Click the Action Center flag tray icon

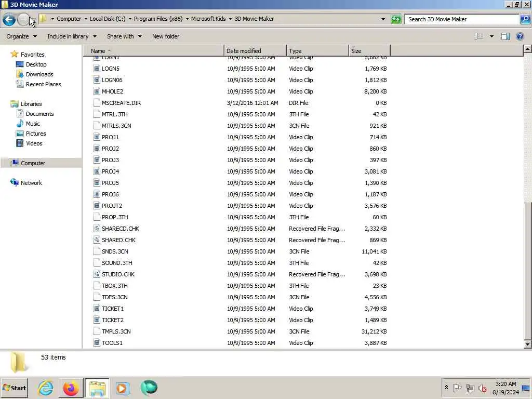click(457, 388)
